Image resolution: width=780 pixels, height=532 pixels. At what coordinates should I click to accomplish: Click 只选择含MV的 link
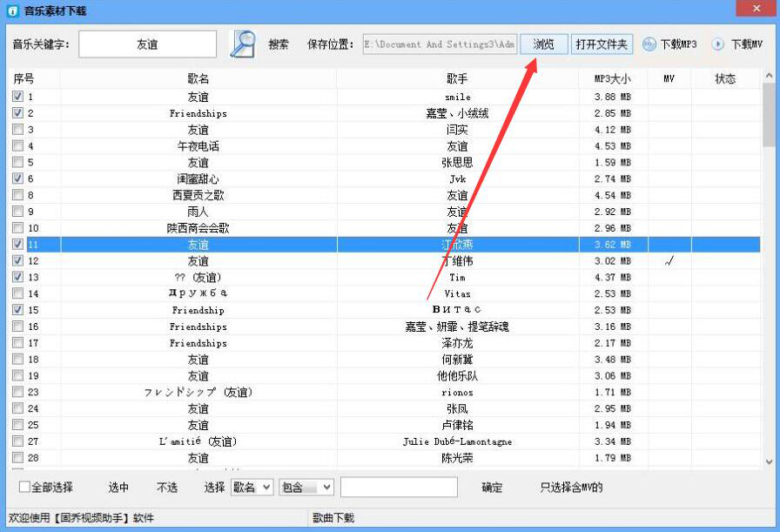tap(572, 488)
